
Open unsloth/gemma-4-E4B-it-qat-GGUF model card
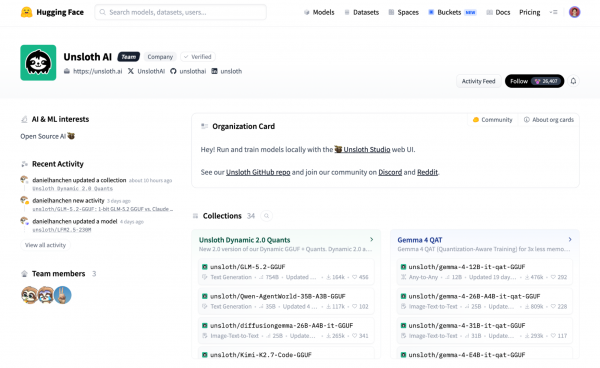pyautogui.click(x=484, y=353)
